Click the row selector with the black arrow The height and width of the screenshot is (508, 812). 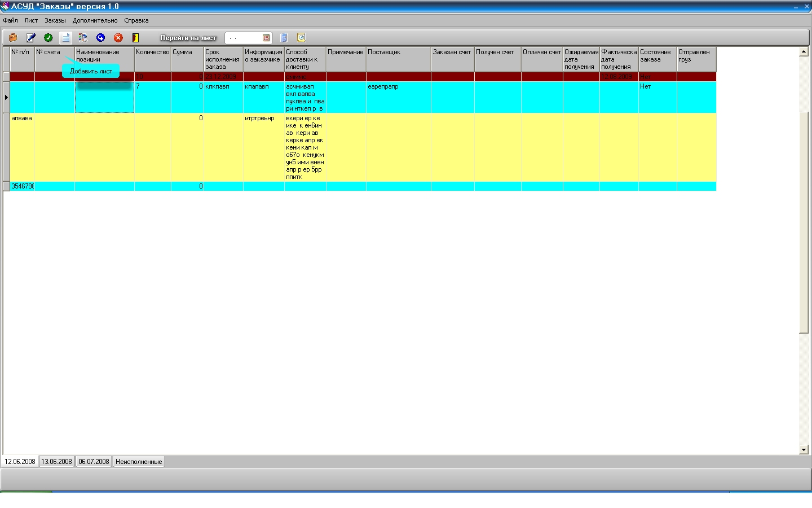6,97
